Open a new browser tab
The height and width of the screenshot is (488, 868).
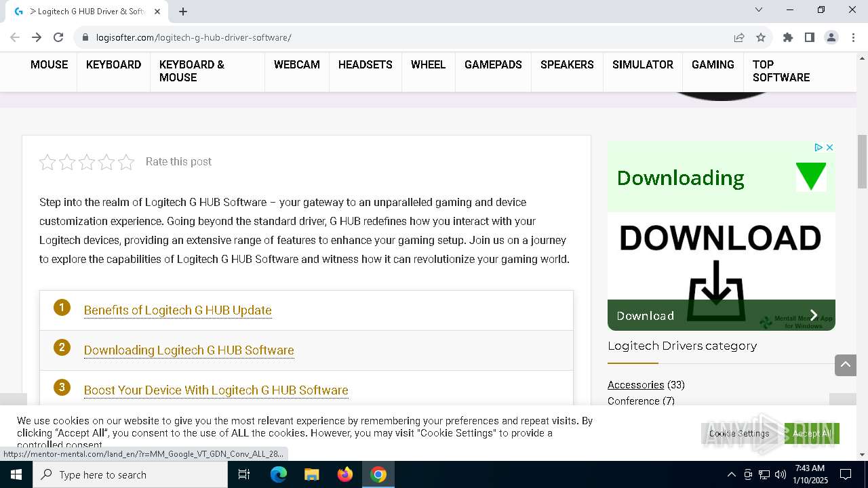[x=183, y=12]
